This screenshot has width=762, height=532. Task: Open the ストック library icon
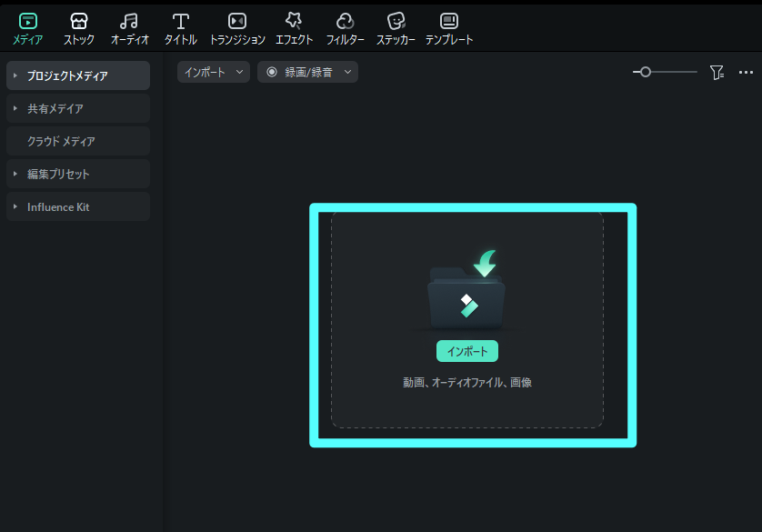pos(79,21)
